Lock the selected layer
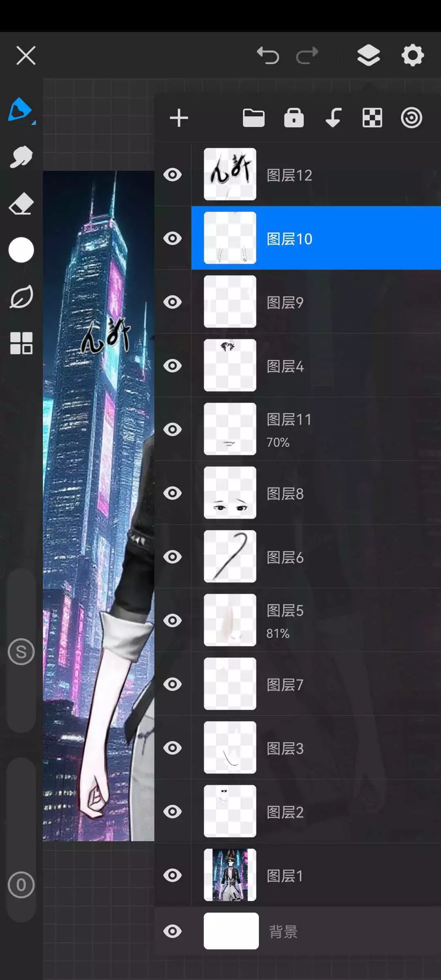This screenshot has height=980, width=441. (294, 118)
